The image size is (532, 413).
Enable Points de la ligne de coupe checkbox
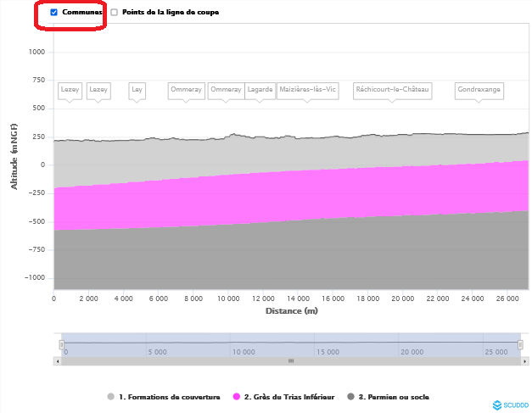click(115, 13)
